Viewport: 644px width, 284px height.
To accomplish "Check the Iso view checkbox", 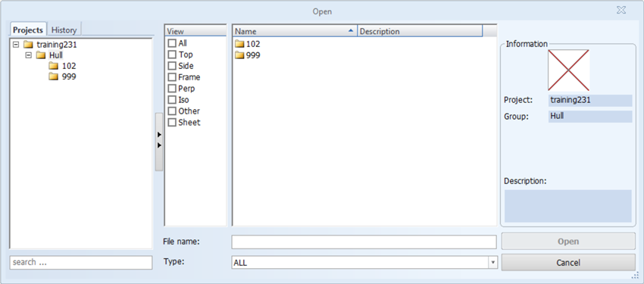I will [x=172, y=100].
